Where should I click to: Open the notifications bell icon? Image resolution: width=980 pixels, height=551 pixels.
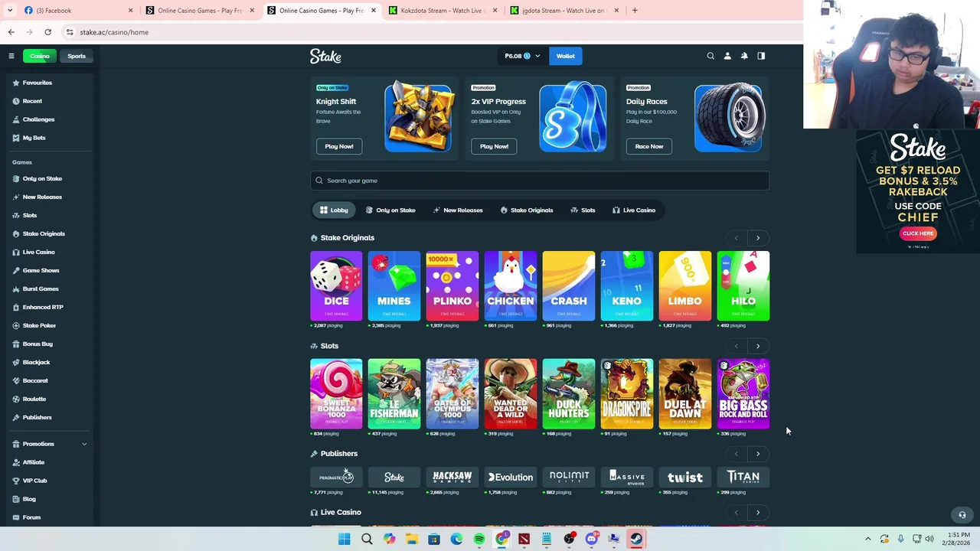744,56
